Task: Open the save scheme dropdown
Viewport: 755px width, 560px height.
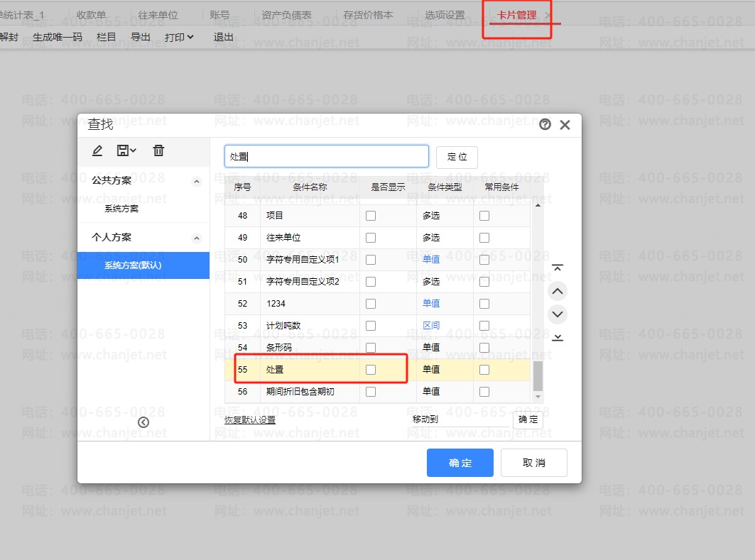Action: (126, 150)
